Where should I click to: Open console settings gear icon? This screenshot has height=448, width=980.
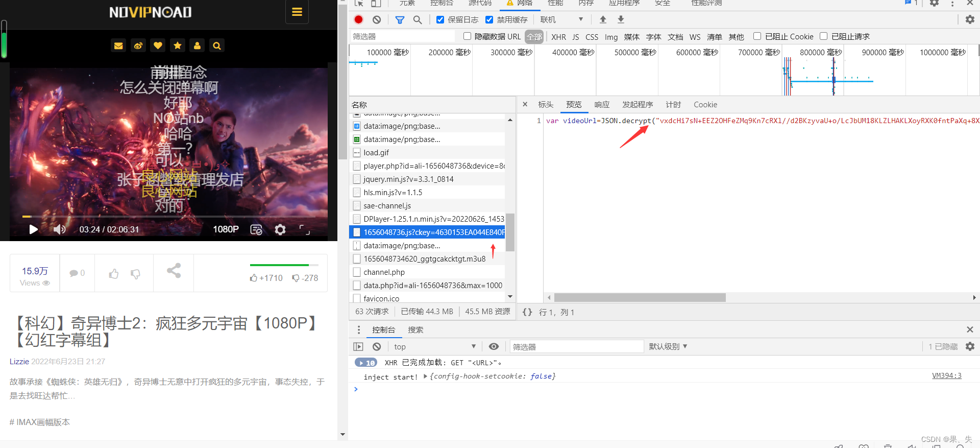coord(970,346)
